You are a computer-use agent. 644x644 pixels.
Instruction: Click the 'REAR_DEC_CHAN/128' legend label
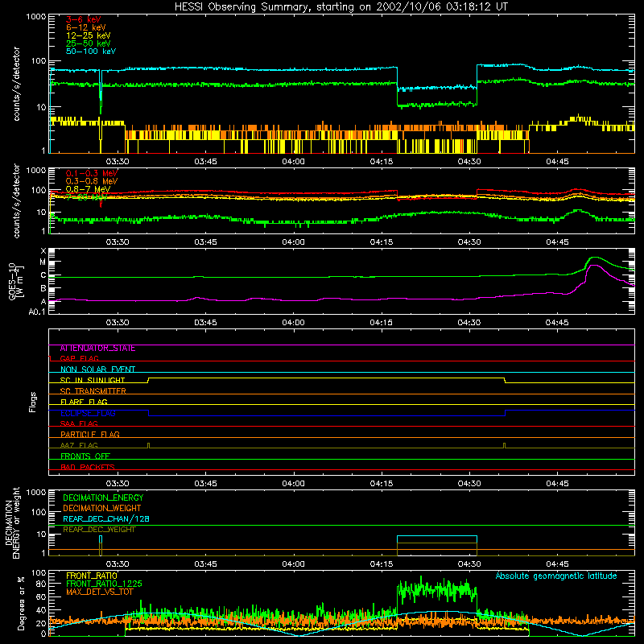106,519
